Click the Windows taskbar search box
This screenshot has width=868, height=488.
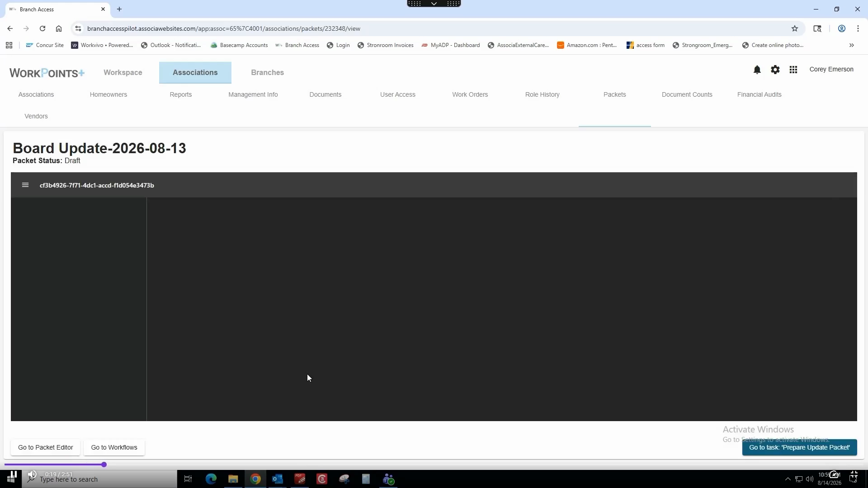click(x=99, y=479)
